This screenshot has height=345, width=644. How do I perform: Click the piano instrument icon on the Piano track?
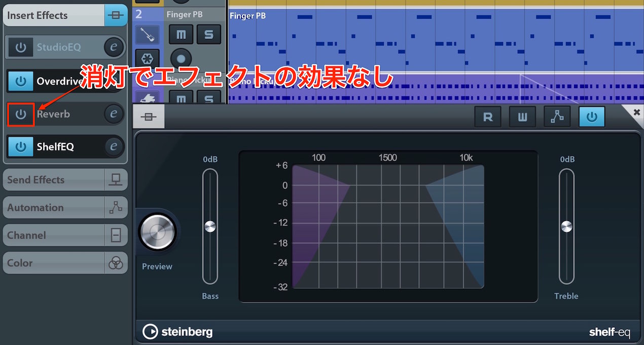(147, 97)
